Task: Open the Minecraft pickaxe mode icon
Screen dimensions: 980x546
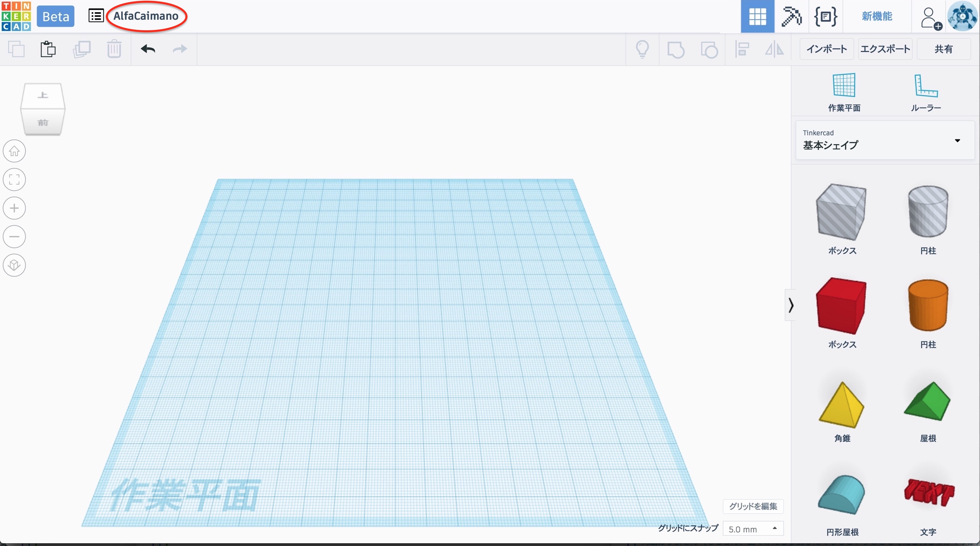Action: click(x=791, y=16)
